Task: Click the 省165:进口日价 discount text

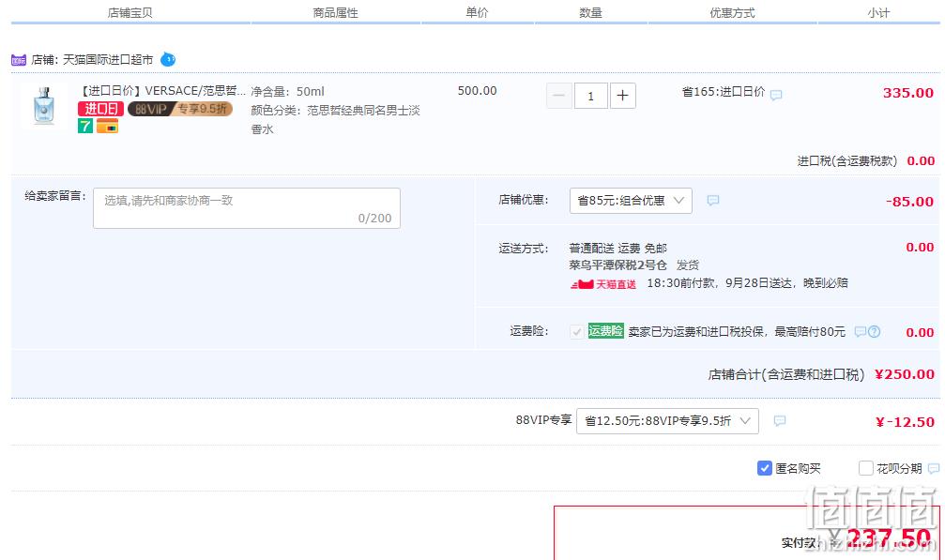Action: (724, 92)
